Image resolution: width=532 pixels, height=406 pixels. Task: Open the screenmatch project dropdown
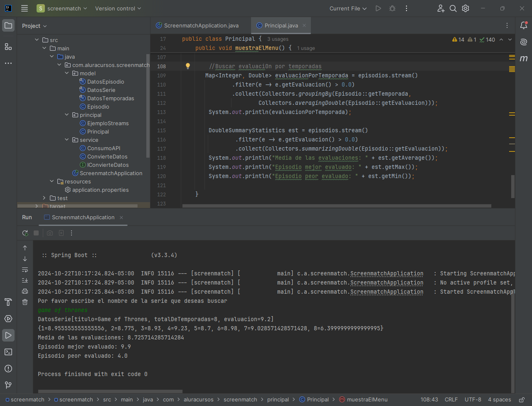[62, 8]
